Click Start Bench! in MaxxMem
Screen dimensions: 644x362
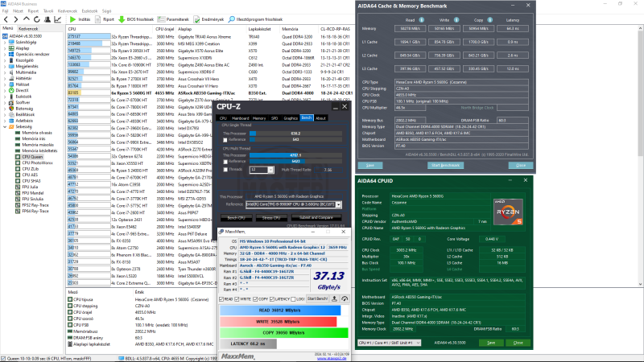tap(317, 298)
